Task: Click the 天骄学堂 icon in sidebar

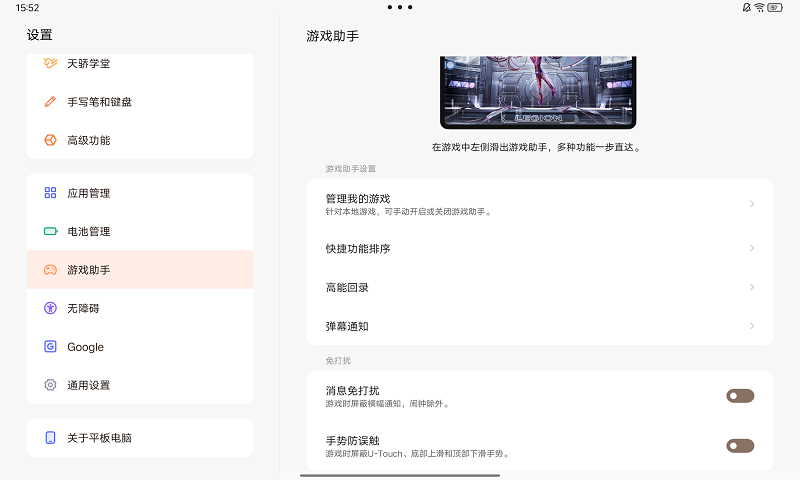Action: pos(50,64)
